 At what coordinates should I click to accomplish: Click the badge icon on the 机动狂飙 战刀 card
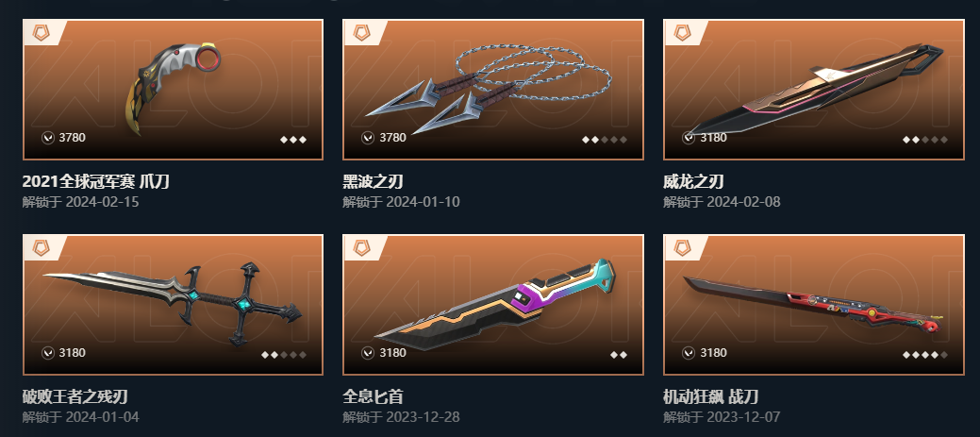pos(683,247)
